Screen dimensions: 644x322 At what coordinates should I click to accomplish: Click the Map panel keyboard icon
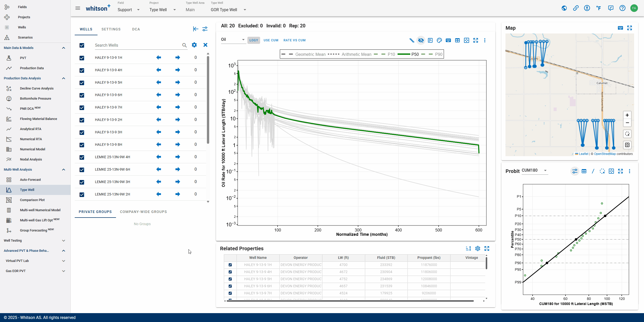620,28
